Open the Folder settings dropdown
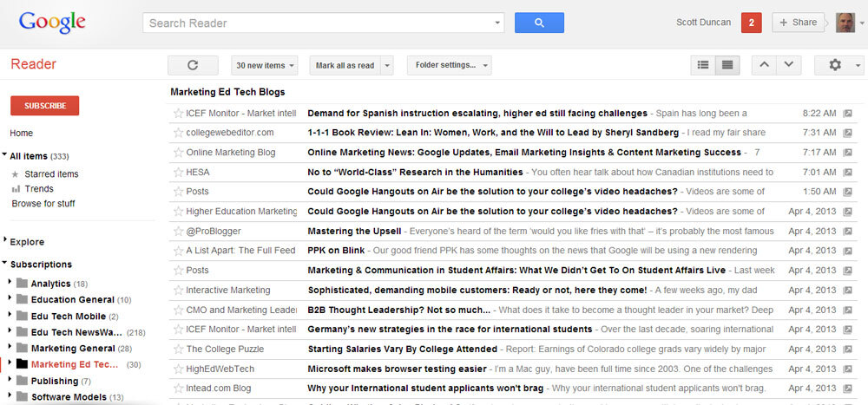The width and height of the screenshot is (868, 405). pyautogui.click(x=449, y=65)
